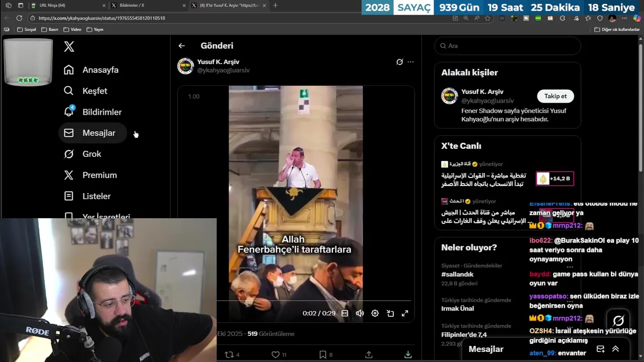
Task: Enter video fullscreen mode
Action: point(405,313)
